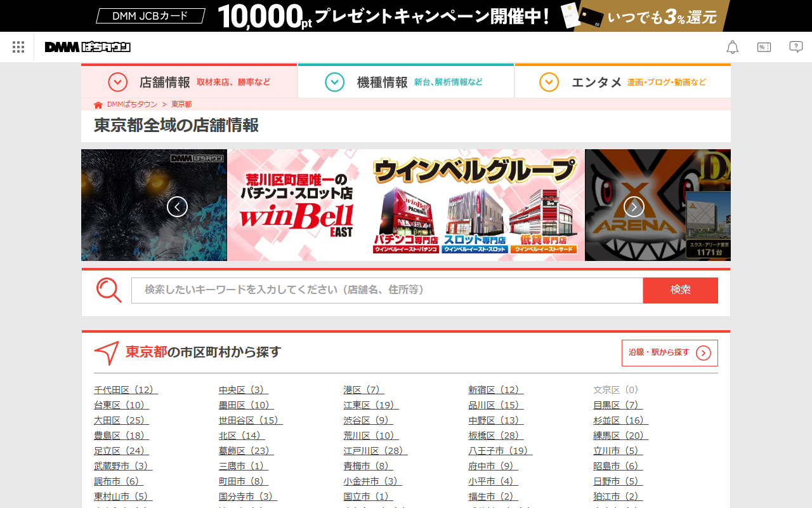The width and height of the screenshot is (812, 508).
Task: Open the 台東区（10） link
Action: tap(122, 405)
